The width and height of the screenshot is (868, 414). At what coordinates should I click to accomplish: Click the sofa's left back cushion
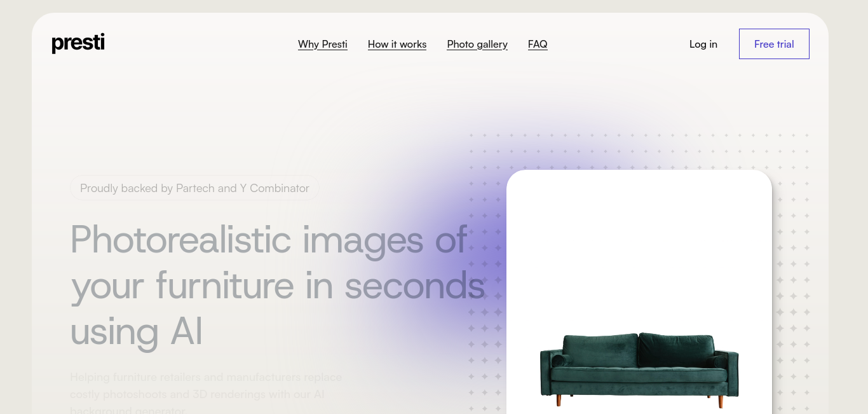click(600, 350)
